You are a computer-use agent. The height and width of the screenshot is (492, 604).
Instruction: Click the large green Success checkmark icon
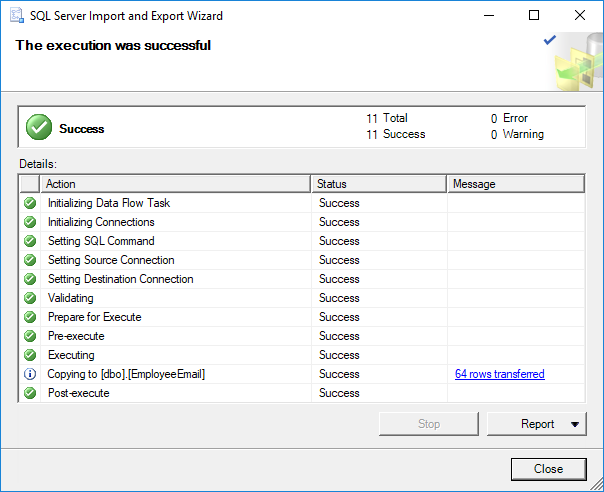39,127
